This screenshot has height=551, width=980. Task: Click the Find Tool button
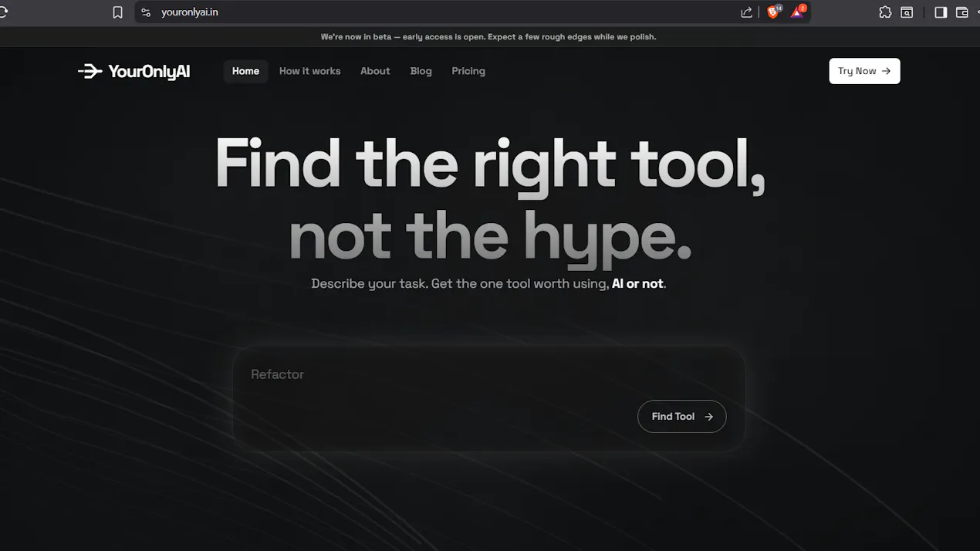coord(681,416)
